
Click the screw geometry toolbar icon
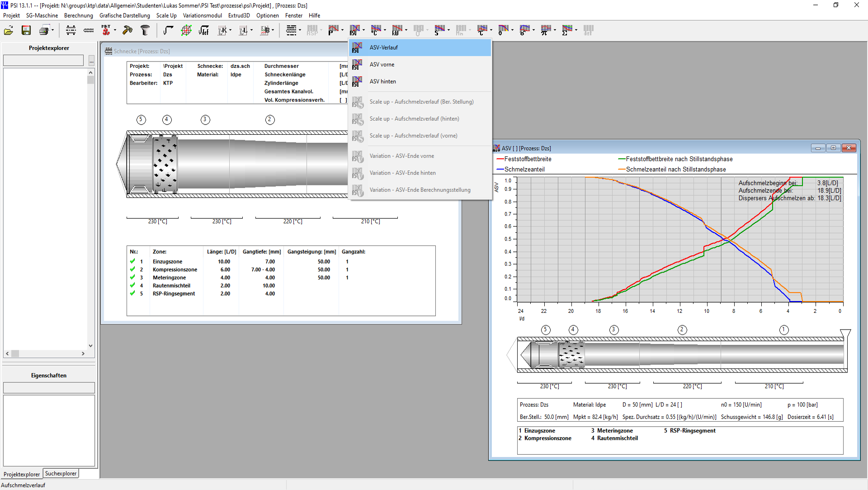point(89,30)
